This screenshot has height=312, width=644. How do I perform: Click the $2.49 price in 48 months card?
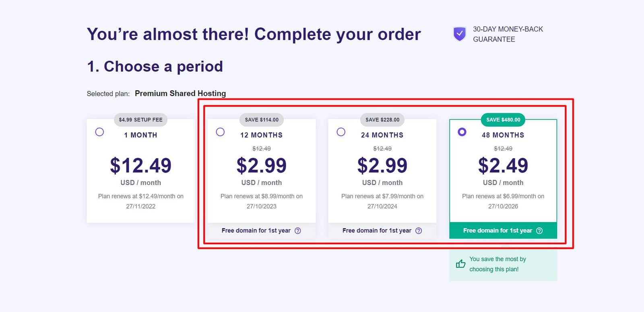[x=503, y=166]
